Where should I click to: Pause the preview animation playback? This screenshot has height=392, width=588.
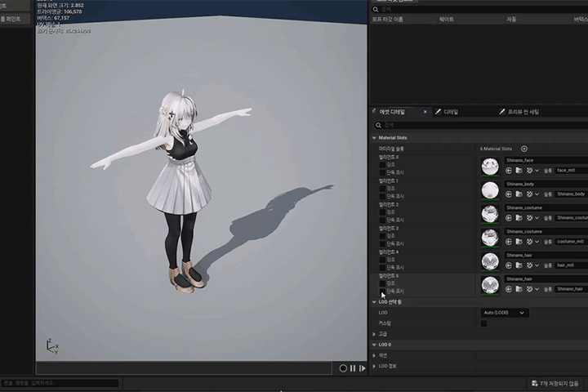[353, 368]
